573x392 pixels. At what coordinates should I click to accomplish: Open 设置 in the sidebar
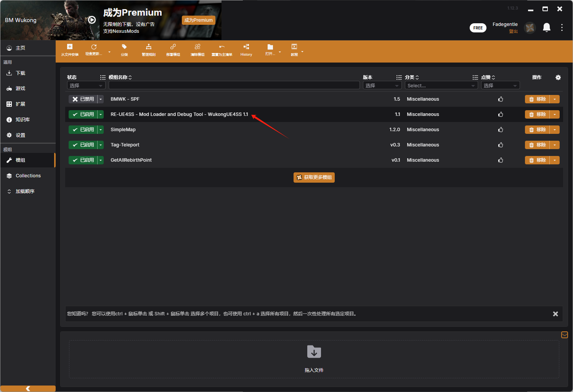28,135
